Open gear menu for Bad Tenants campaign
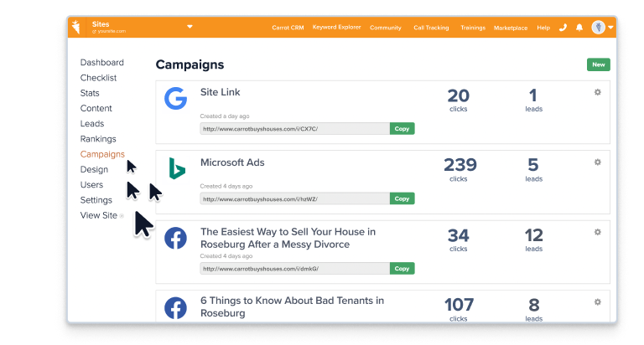 [598, 301]
